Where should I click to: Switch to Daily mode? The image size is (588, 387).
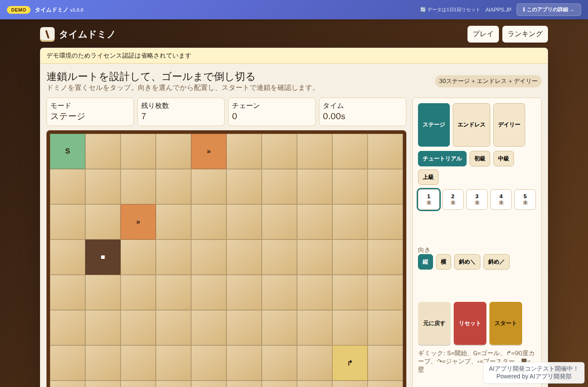click(509, 125)
